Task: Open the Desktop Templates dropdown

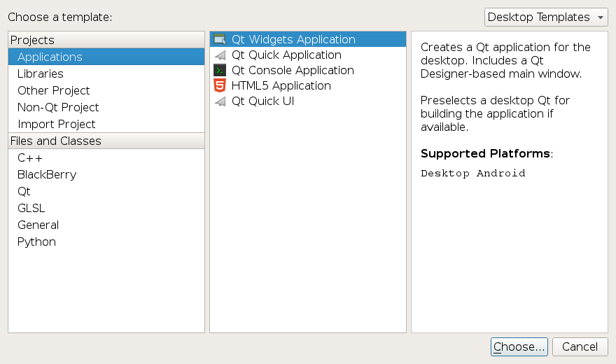Action: [546, 17]
